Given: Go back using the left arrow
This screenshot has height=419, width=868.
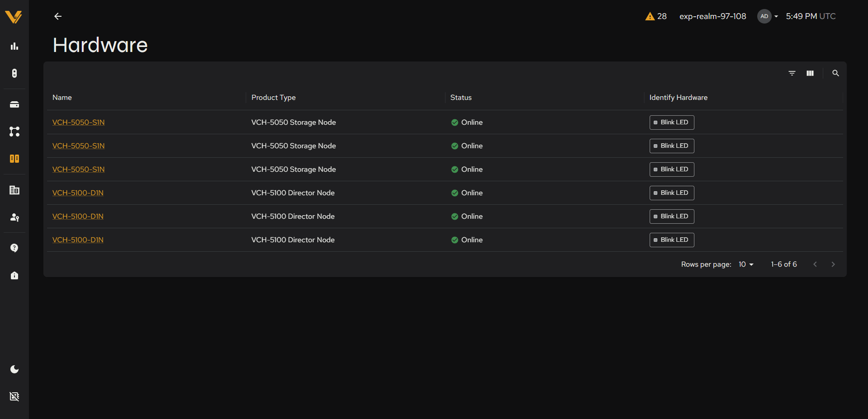Looking at the screenshot, I should tap(58, 16).
